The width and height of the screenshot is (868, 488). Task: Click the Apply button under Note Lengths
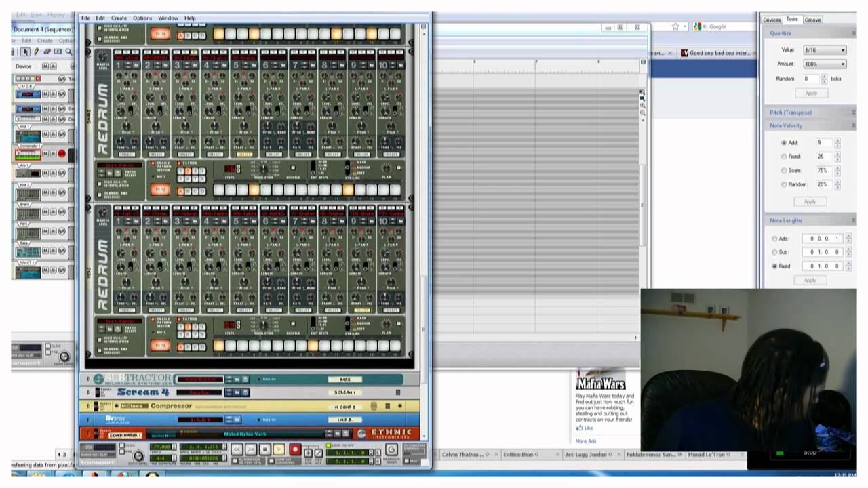tap(810, 280)
